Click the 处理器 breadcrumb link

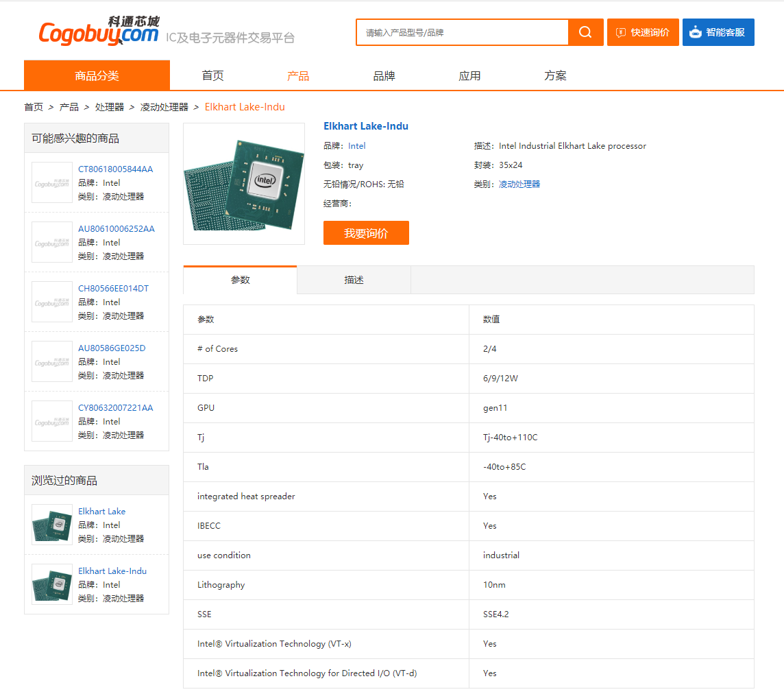tap(110, 107)
